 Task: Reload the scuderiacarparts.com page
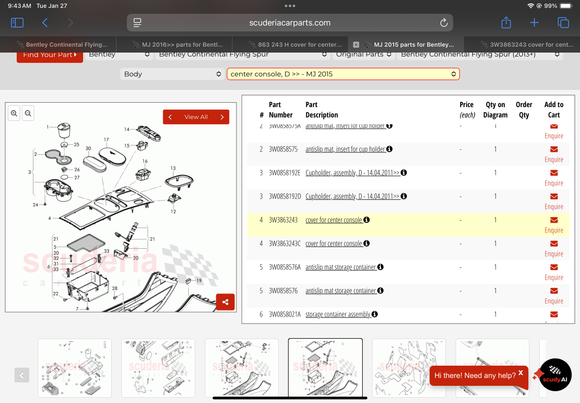(x=444, y=23)
